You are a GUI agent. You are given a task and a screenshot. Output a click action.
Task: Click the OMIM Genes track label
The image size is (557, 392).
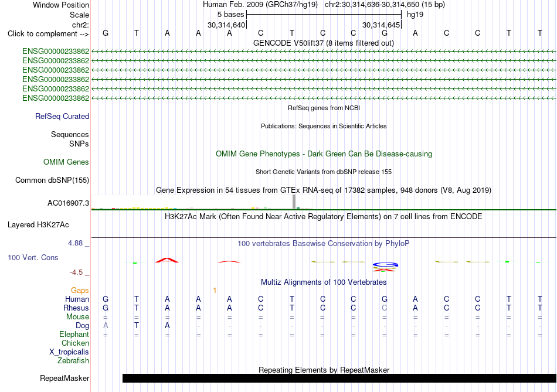pyautogui.click(x=66, y=162)
